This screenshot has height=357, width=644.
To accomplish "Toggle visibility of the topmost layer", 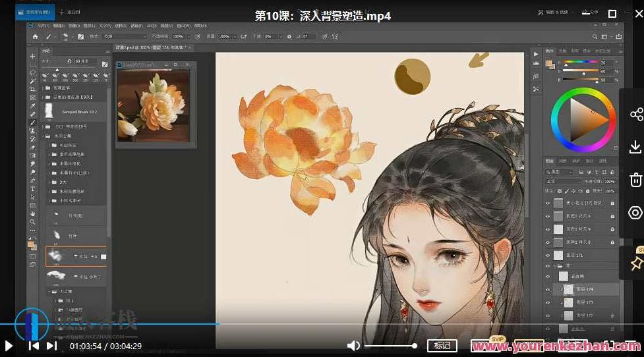I will [548, 203].
